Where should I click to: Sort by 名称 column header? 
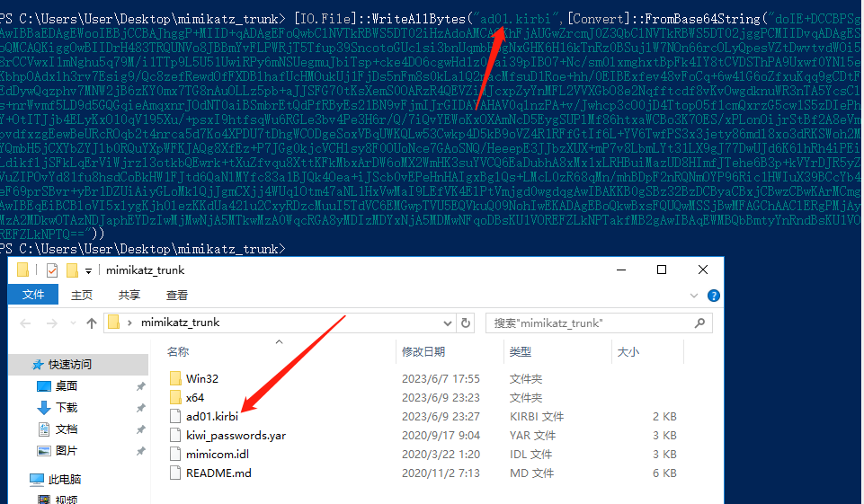coord(178,352)
